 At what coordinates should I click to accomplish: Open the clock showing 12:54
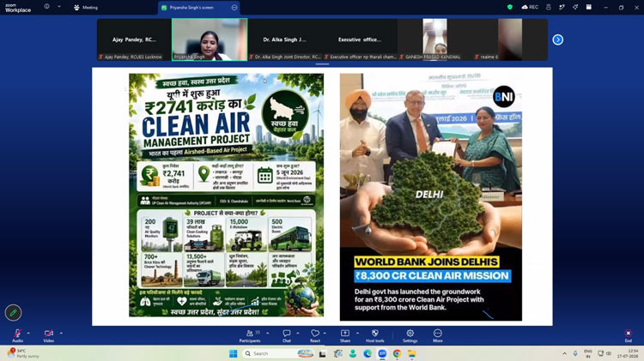point(628,353)
